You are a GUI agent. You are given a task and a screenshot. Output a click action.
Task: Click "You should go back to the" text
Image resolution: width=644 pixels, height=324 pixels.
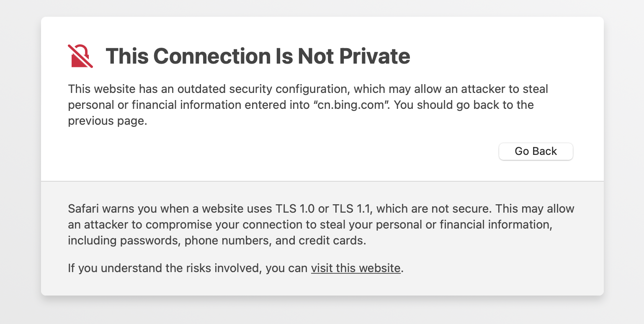(464, 105)
